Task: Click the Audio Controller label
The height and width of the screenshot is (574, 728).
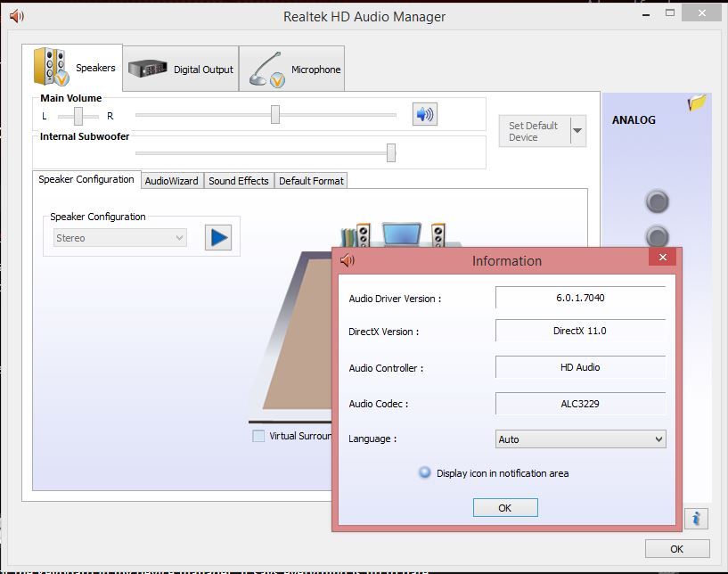Action: click(386, 368)
